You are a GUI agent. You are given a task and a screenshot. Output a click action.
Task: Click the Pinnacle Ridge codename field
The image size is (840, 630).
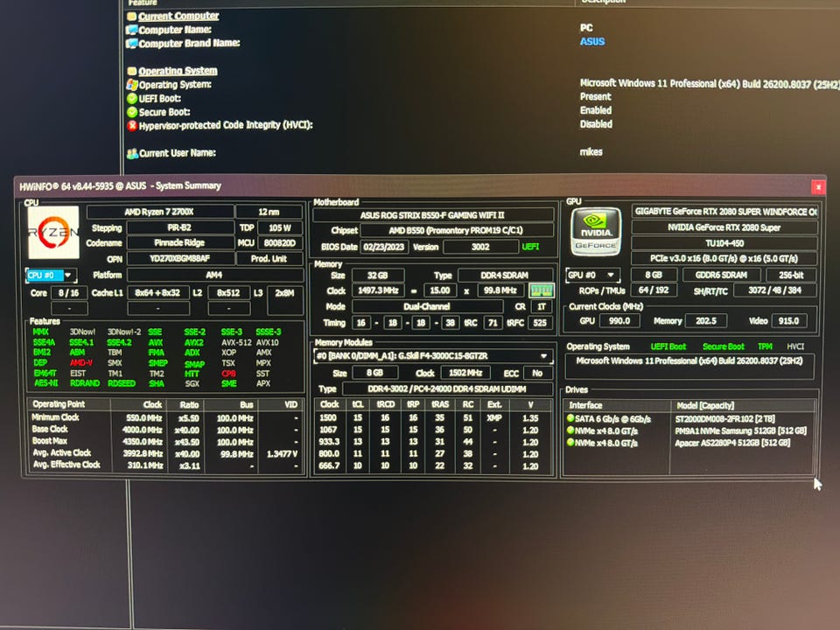coord(180,242)
